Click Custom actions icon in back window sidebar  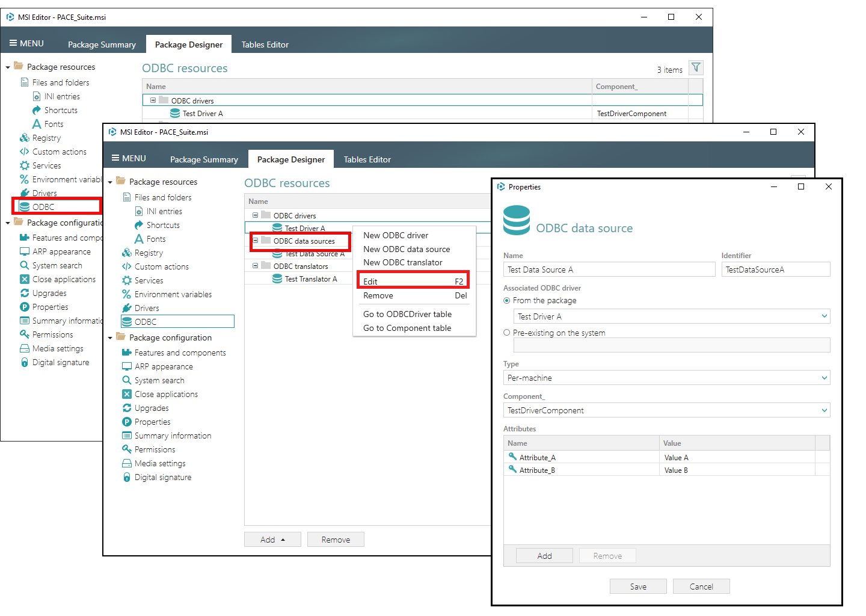tap(25, 152)
